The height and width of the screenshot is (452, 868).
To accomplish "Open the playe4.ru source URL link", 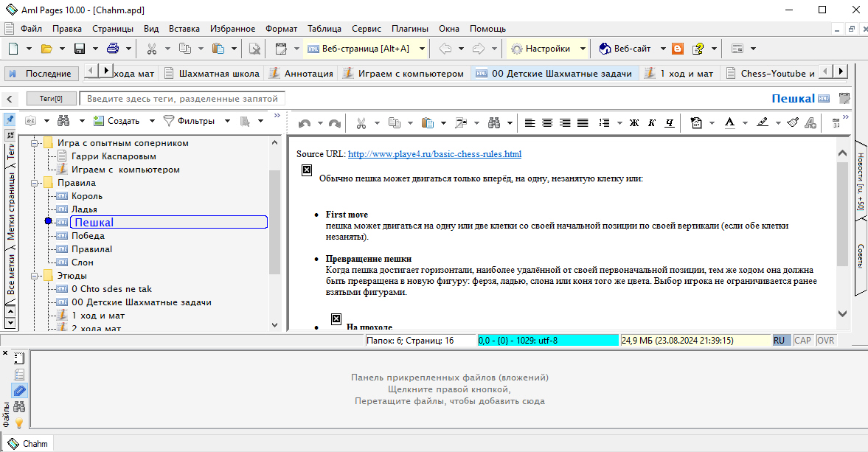I will [434, 154].
